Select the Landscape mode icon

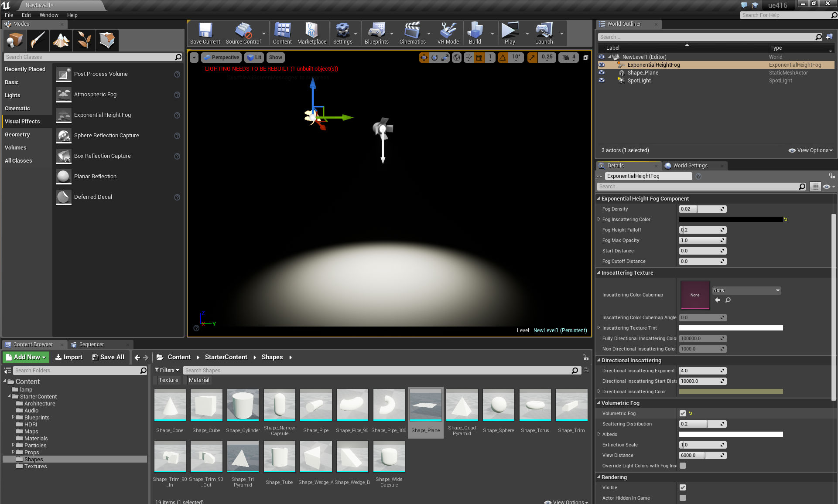click(x=61, y=40)
